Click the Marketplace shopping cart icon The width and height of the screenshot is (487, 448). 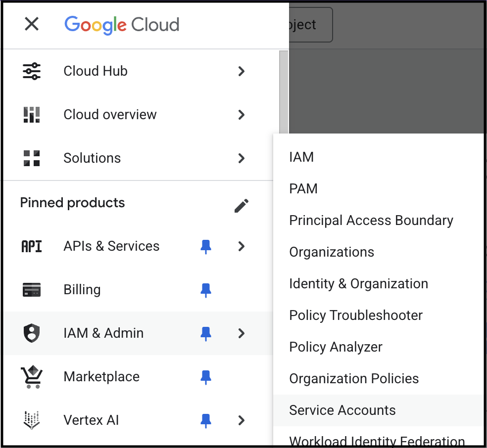(32, 377)
